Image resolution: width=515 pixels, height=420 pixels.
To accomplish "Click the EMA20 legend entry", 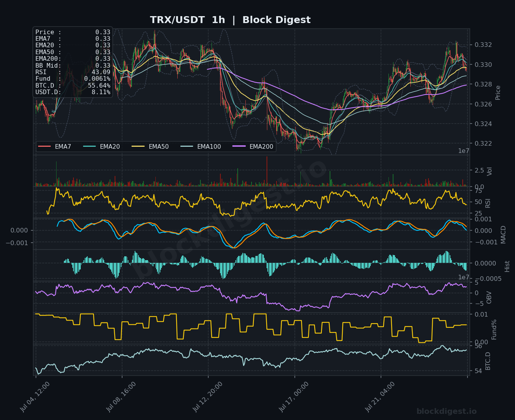I will (102, 146).
